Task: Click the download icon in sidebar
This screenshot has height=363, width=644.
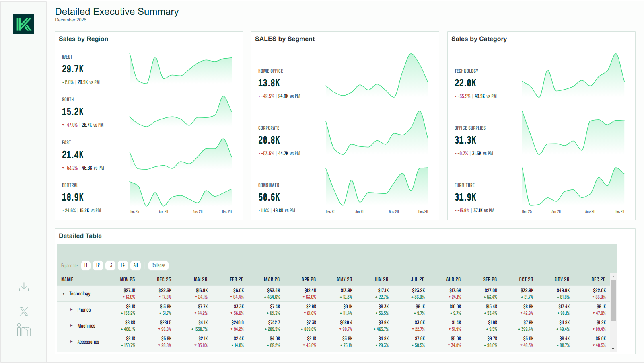Action: [24, 287]
